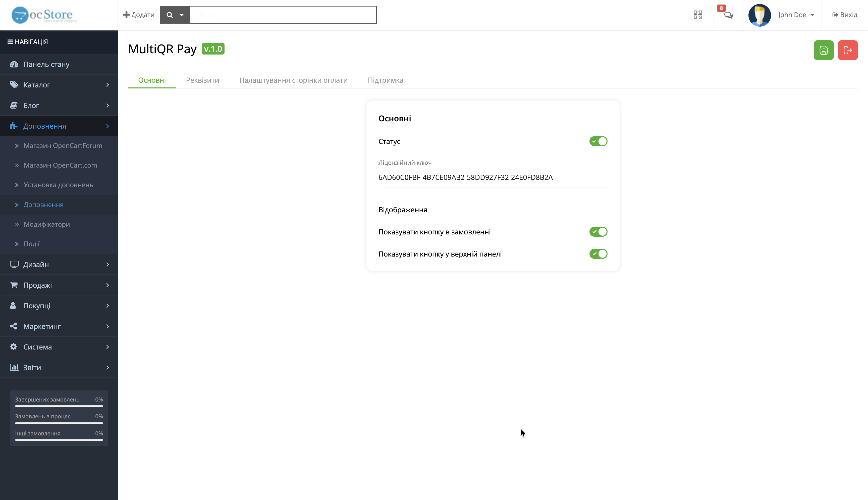Disable the Статус toggle
The width and height of the screenshot is (868, 500).
[x=598, y=141]
